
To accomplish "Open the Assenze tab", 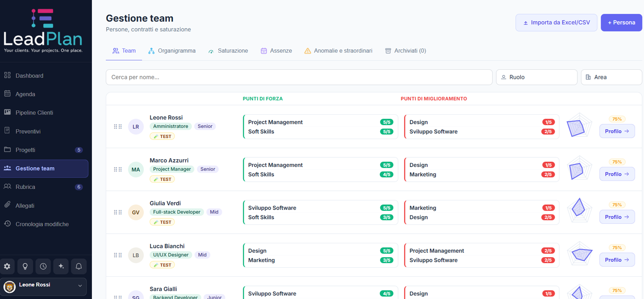I will point(276,51).
